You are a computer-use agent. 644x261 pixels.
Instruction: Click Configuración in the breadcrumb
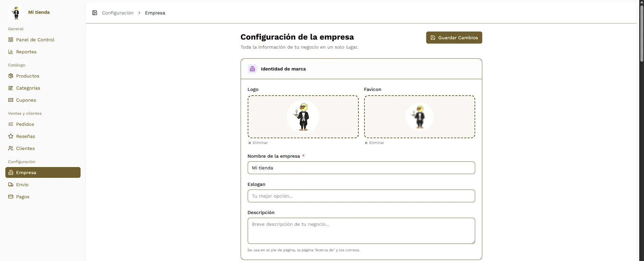coord(118,13)
